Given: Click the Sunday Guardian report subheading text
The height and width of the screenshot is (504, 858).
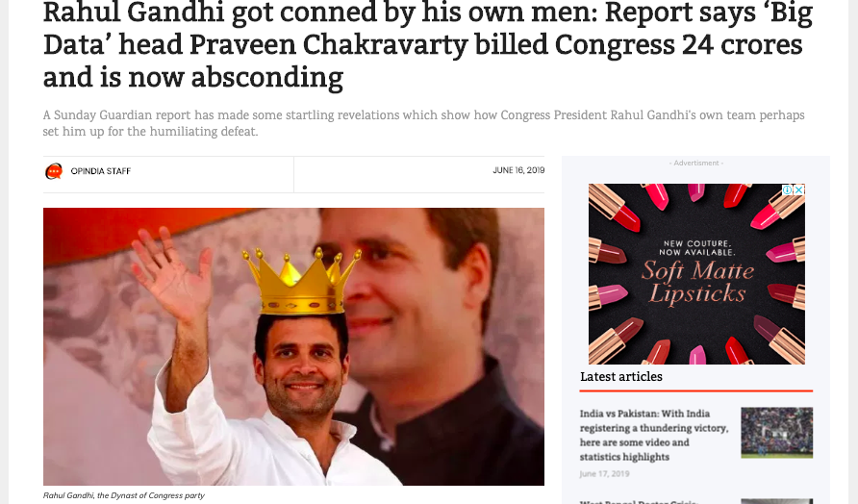Looking at the screenshot, I should tap(423, 123).
